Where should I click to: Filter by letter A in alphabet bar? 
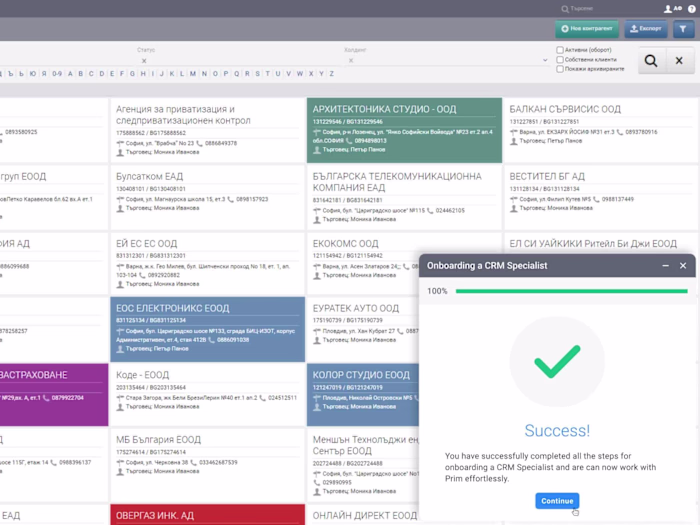point(70,74)
